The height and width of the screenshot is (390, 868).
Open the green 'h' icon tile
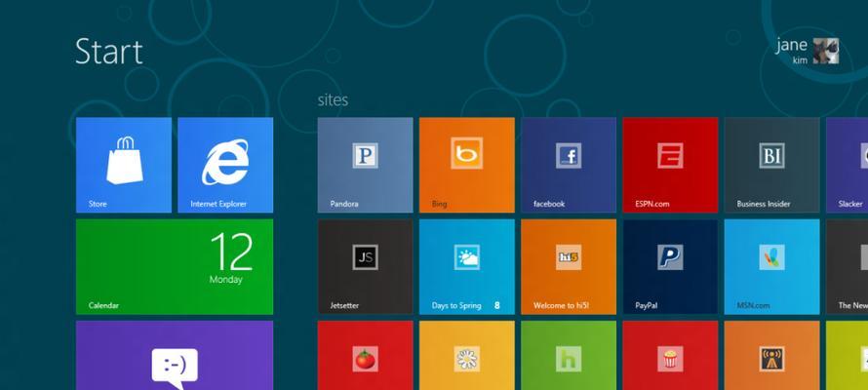pos(569,355)
